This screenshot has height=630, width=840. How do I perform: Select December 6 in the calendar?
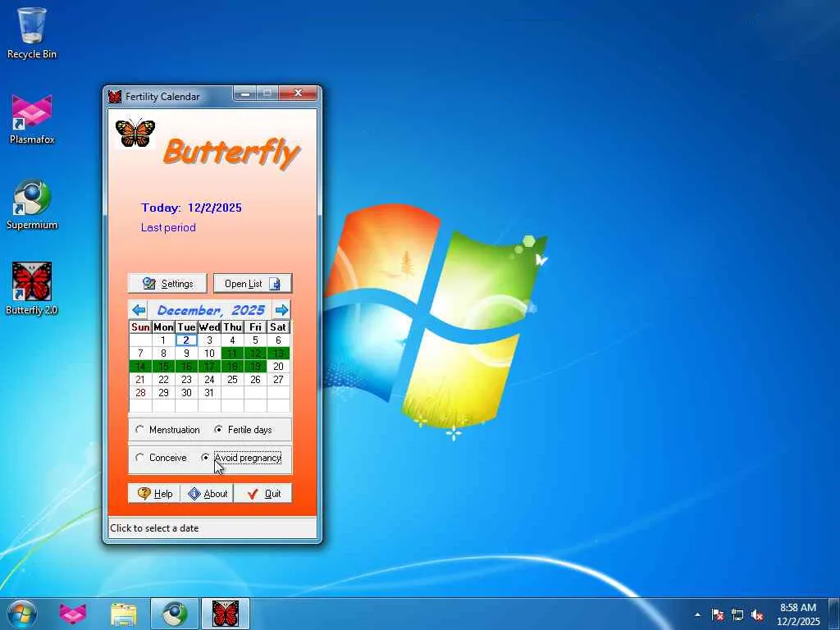coord(278,340)
